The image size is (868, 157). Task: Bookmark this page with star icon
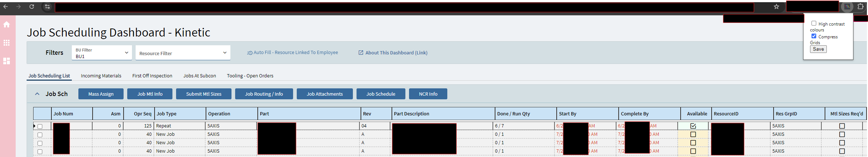pos(776,7)
